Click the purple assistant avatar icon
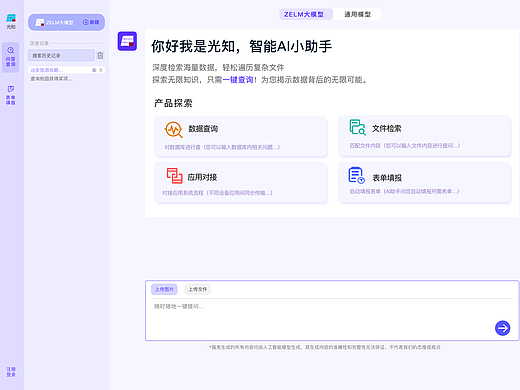The image size is (520, 390). point(127,41)
